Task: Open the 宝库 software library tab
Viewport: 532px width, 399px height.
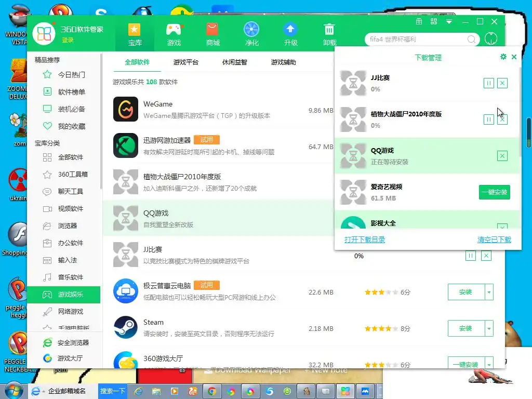Action: click(135, 34)
